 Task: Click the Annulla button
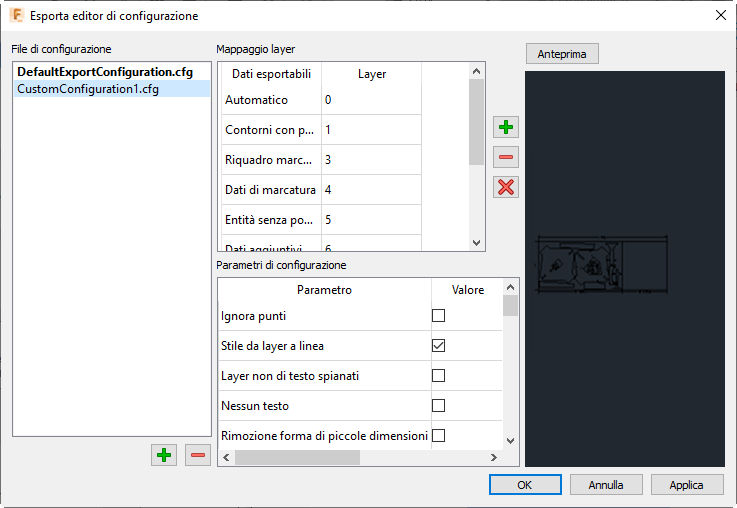(606, 485)
